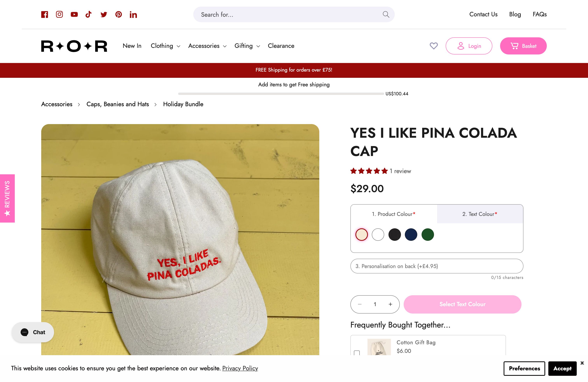Open the Clearance menu item
The width and height of the screenshot is (588, 382).
click(x=281, y=46)
